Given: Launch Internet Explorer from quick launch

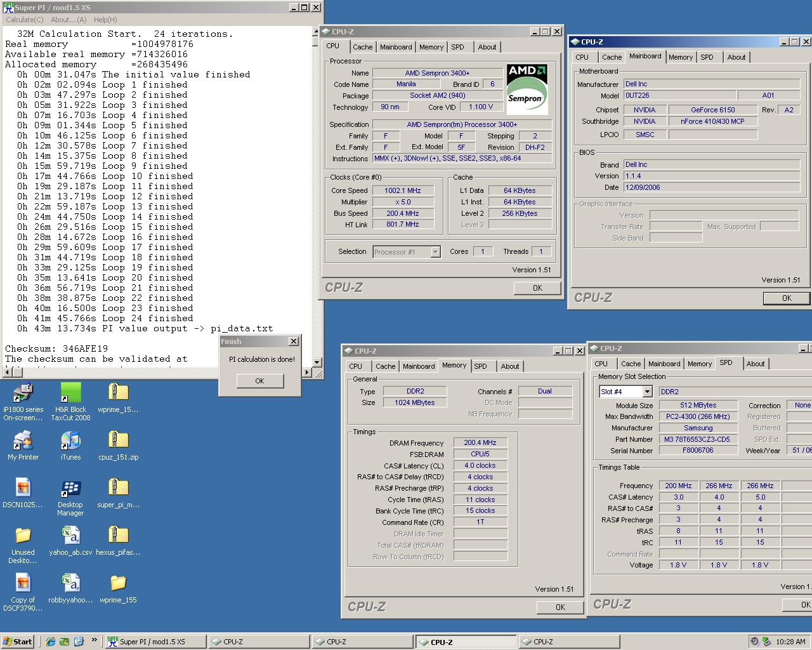Looking at the screenshot, I should 51,642.
